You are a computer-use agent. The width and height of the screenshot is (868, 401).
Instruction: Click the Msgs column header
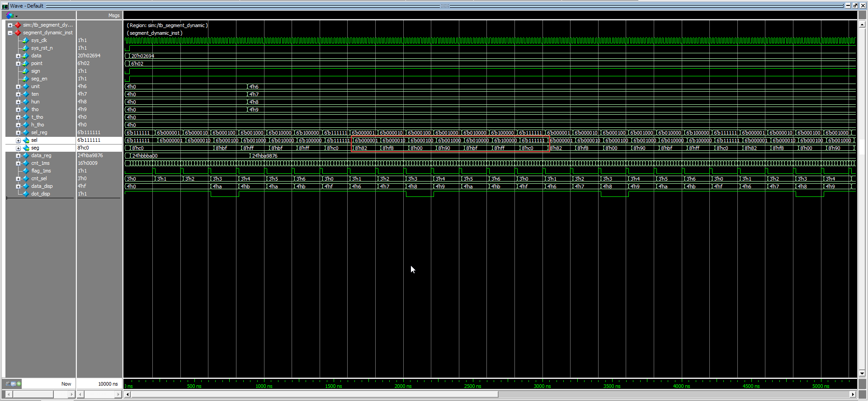(114, 15)
